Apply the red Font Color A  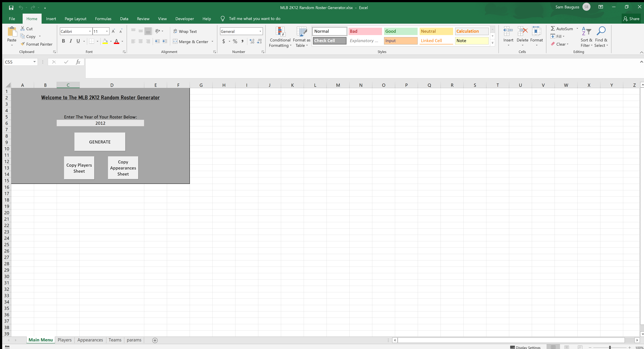[117, 41]
